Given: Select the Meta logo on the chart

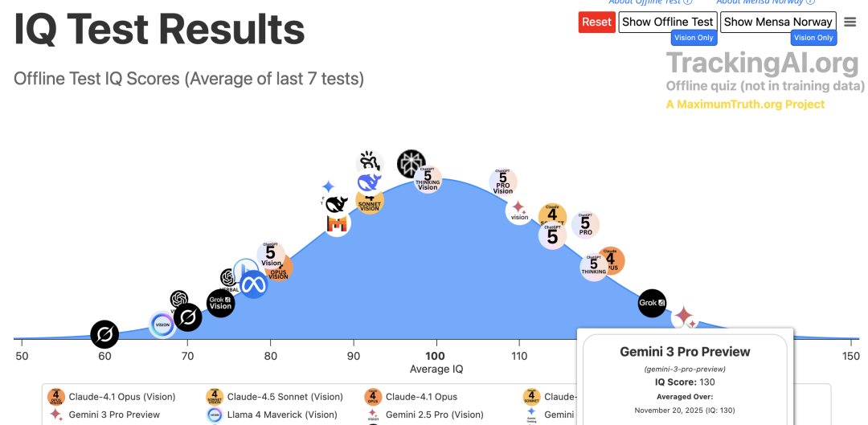Looking at the screenshot, I should tap(253, 285).
